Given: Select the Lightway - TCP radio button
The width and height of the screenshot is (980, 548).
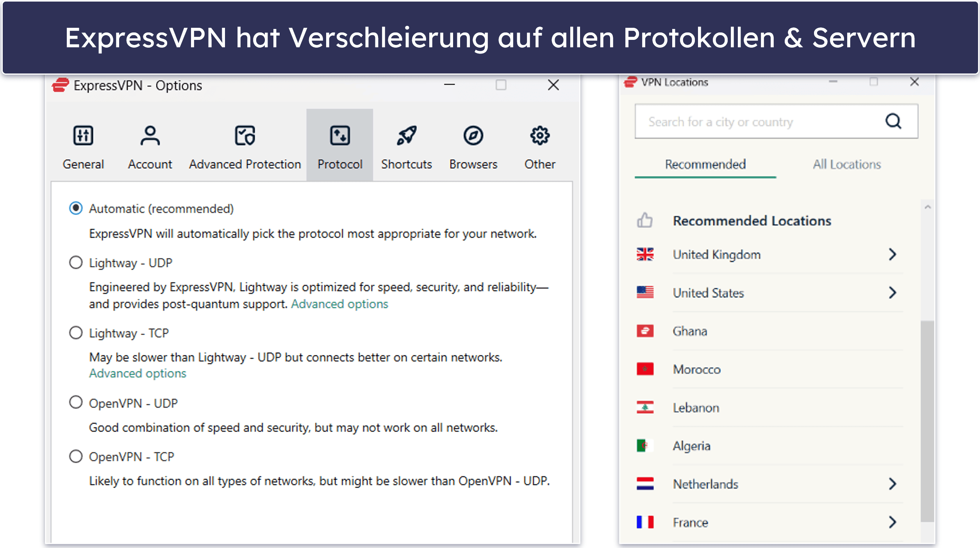Looking at the screenshot, I should point(76,333).
